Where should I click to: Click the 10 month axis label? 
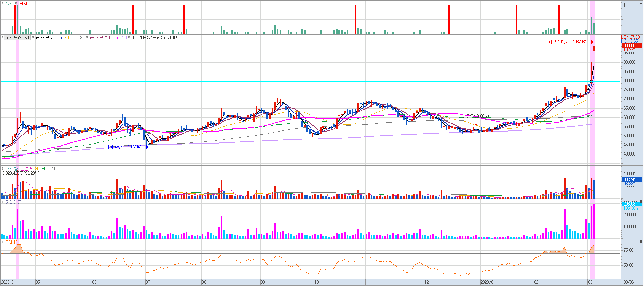317,282
